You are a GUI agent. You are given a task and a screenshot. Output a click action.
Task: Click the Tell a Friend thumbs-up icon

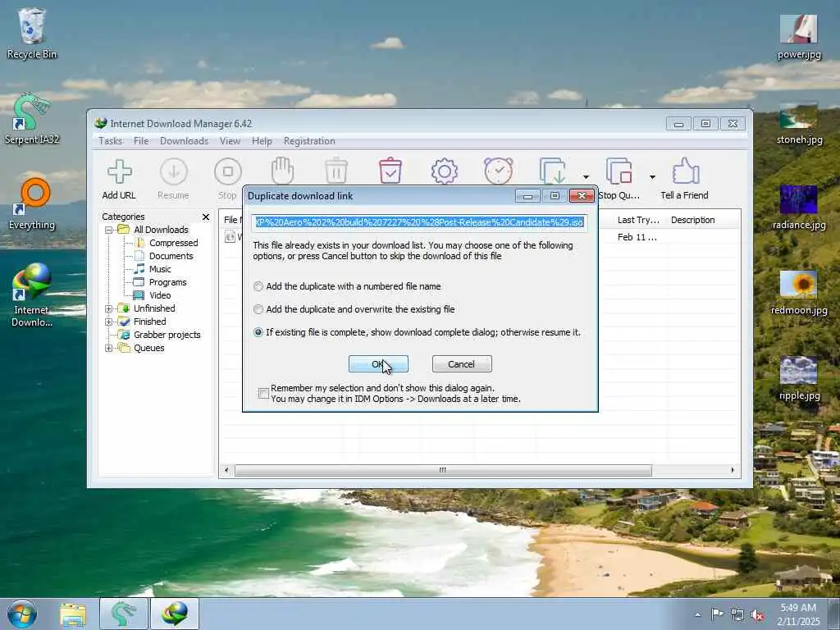click(x=685, y=171)
